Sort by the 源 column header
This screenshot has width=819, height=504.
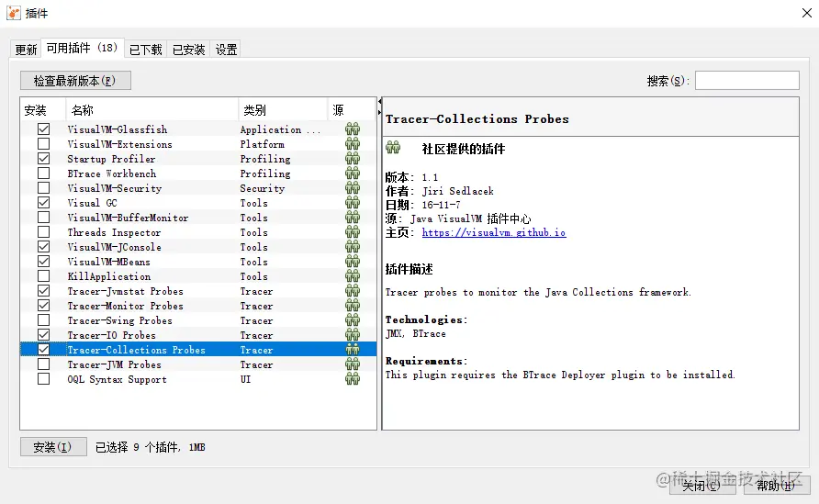point(352,110)
